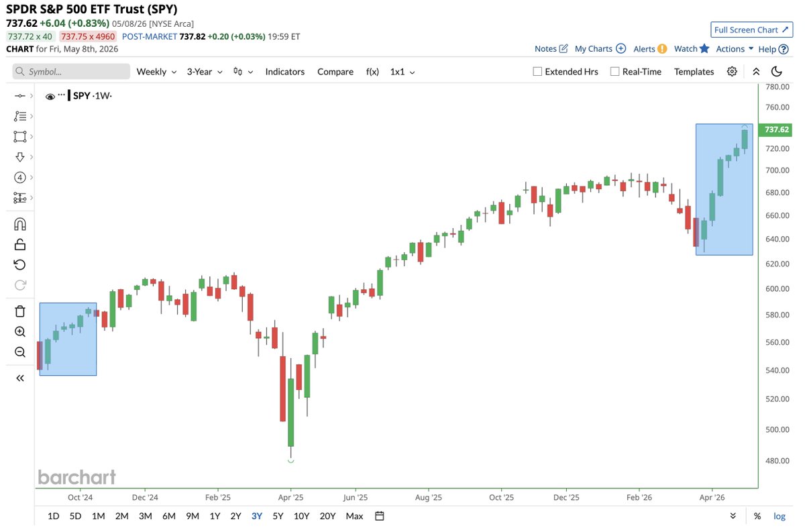Open the My Charts link

[x=594, y=49]
